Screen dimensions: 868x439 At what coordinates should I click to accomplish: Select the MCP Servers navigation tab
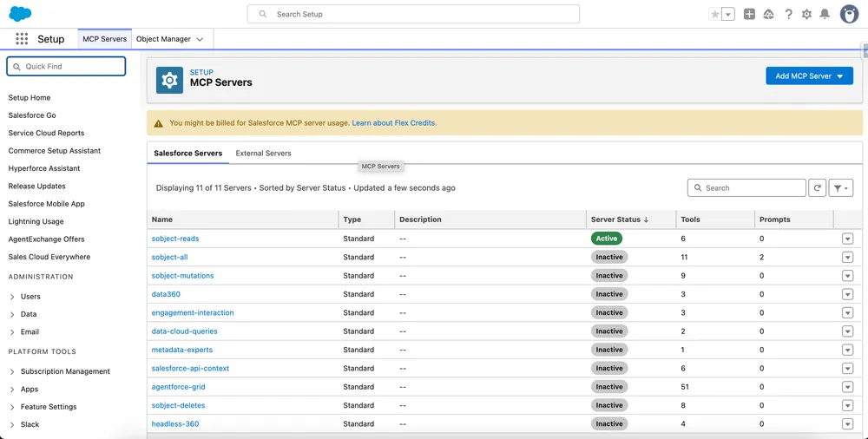coord(105,39)
